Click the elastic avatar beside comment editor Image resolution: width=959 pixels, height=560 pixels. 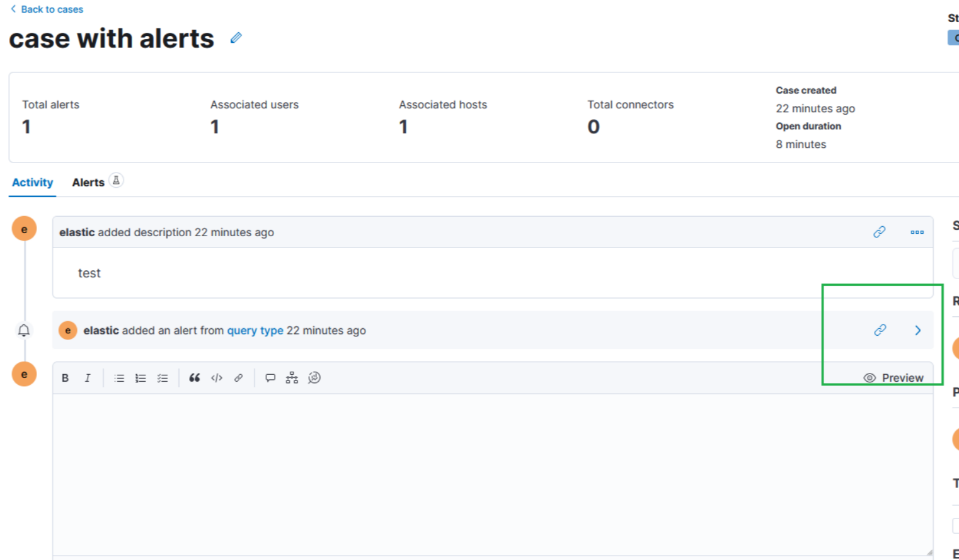(25, 374)
